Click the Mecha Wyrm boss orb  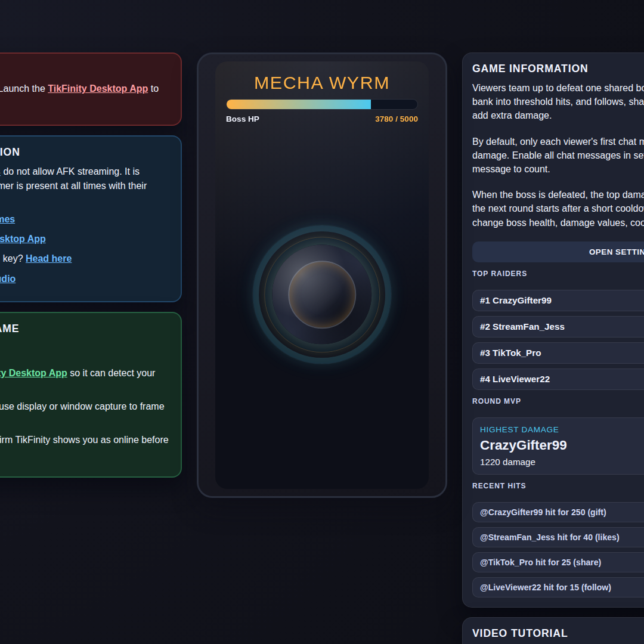[x=322, y=295]
